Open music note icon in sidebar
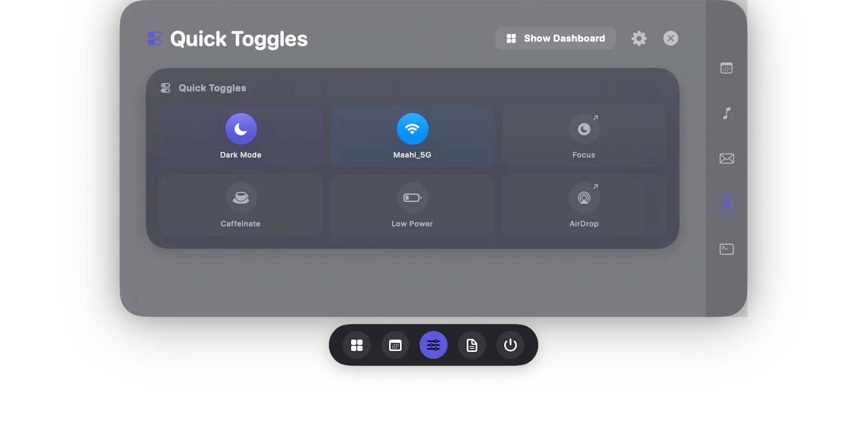 click(x=726, y=113)
